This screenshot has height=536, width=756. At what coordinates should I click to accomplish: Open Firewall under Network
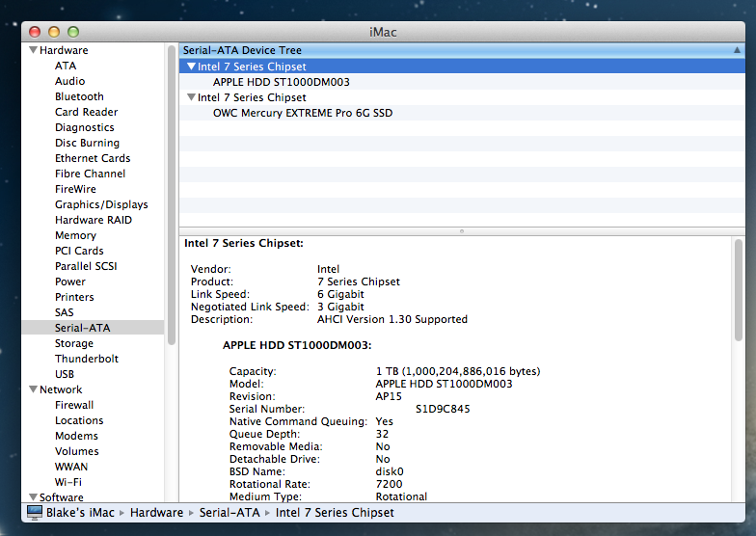73,405
